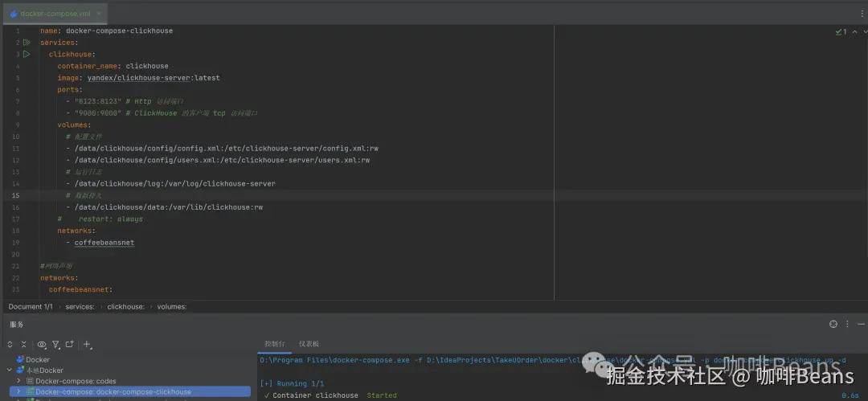Click the Docker whale icon of 本地Docker

tap(20, 370)
